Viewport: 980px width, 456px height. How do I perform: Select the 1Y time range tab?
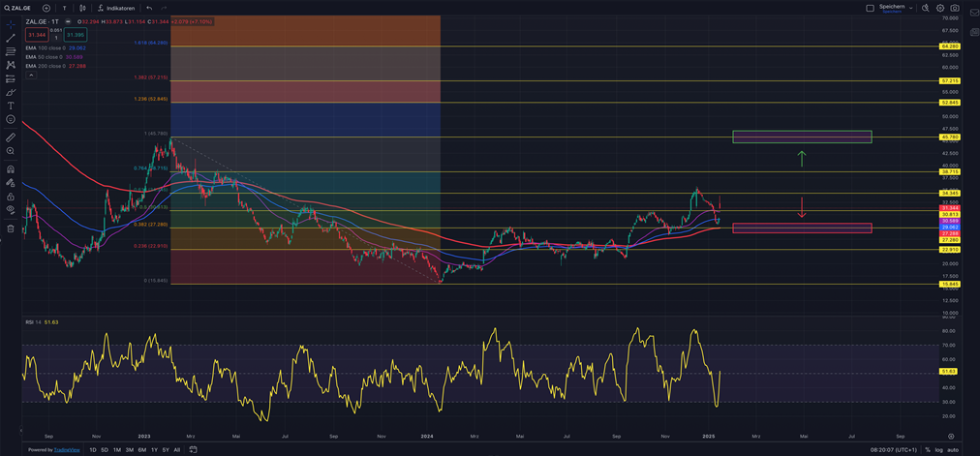point(154,450)
